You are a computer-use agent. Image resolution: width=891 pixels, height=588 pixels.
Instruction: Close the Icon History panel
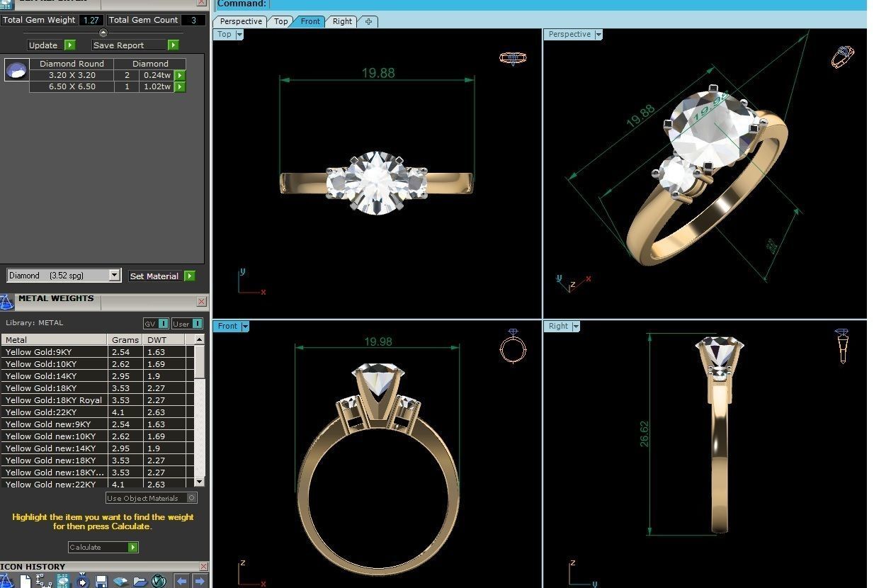pos(204,566)
